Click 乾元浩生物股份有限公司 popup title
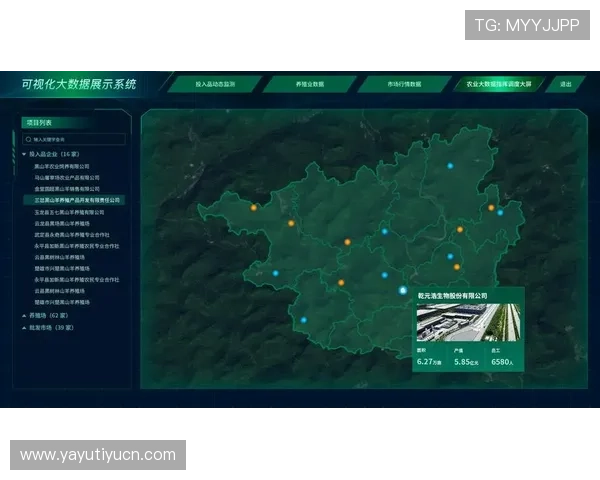Screen dimensions: 600x480 [x=452, y=296]
